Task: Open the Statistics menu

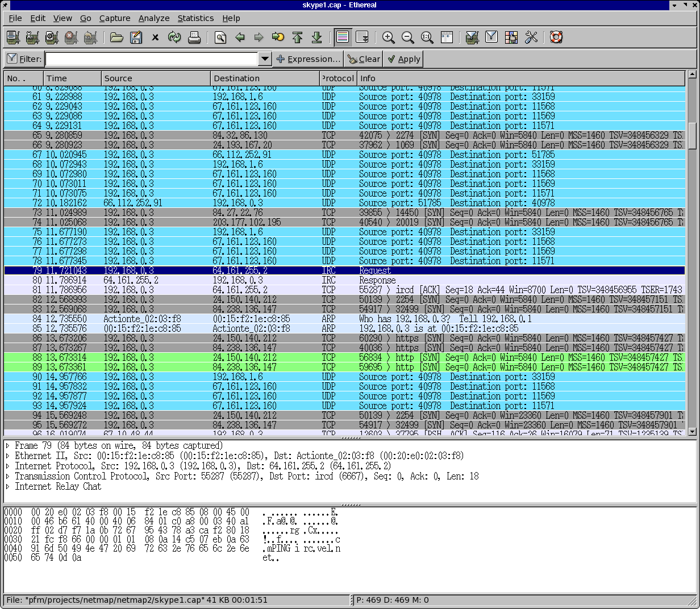Action: tap(195, 18)
